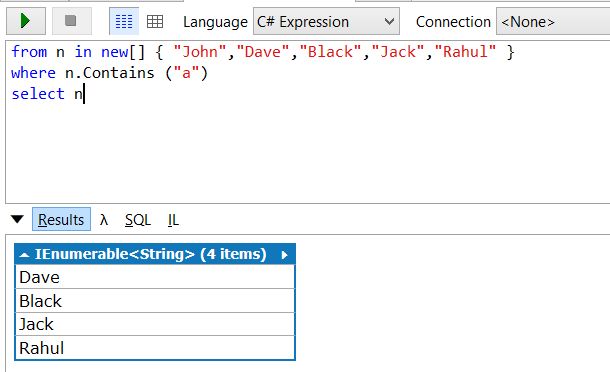Click the Connection label
The image size is (610, 372).
click(453, 22)
